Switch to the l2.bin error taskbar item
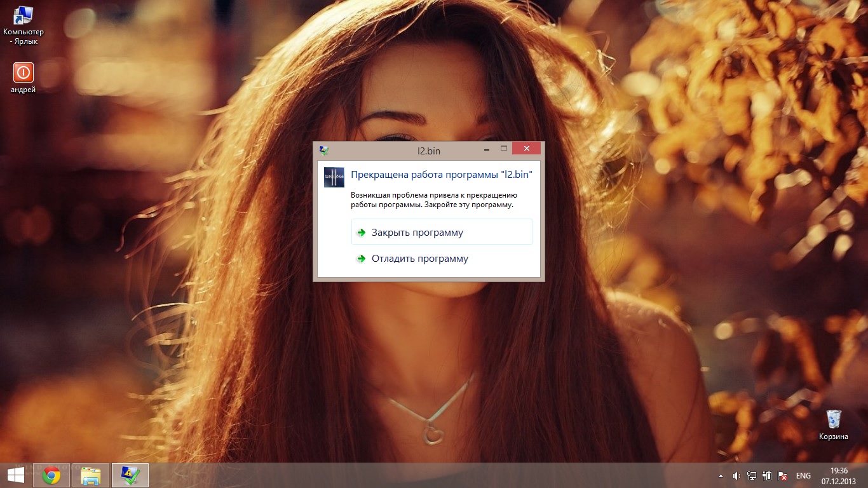This screenshot has height=488, width=868. point(130,475)
